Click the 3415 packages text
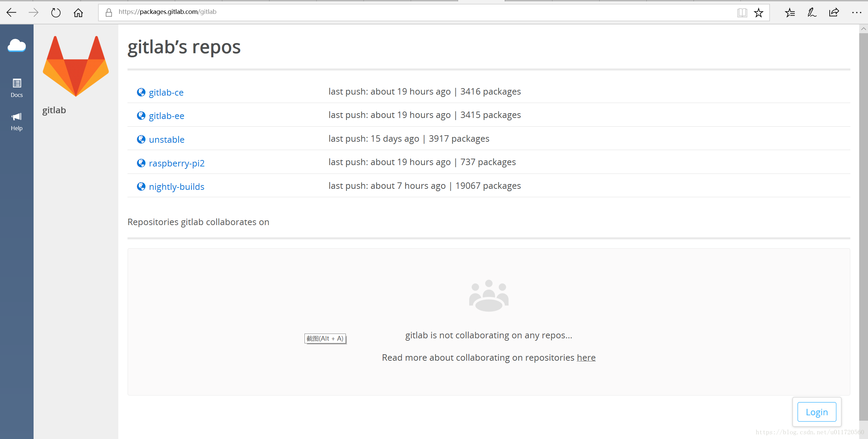868x439 pixels. [490, 115]
